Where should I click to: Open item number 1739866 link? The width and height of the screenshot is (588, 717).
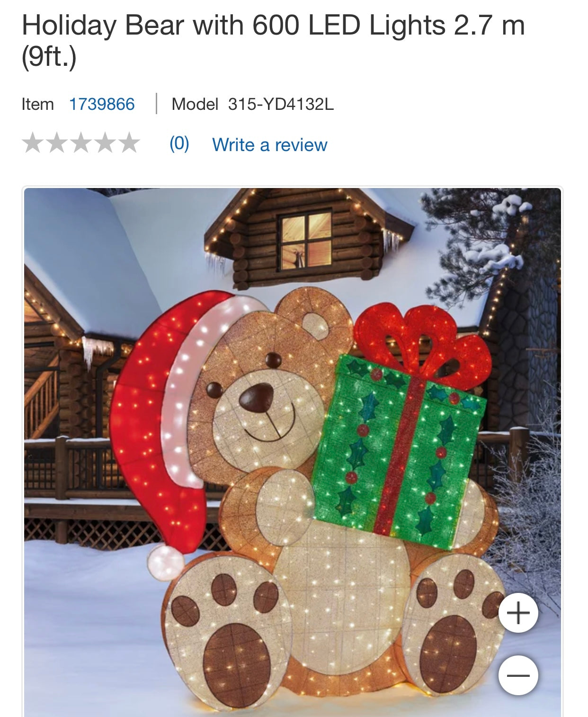(102, 104)
